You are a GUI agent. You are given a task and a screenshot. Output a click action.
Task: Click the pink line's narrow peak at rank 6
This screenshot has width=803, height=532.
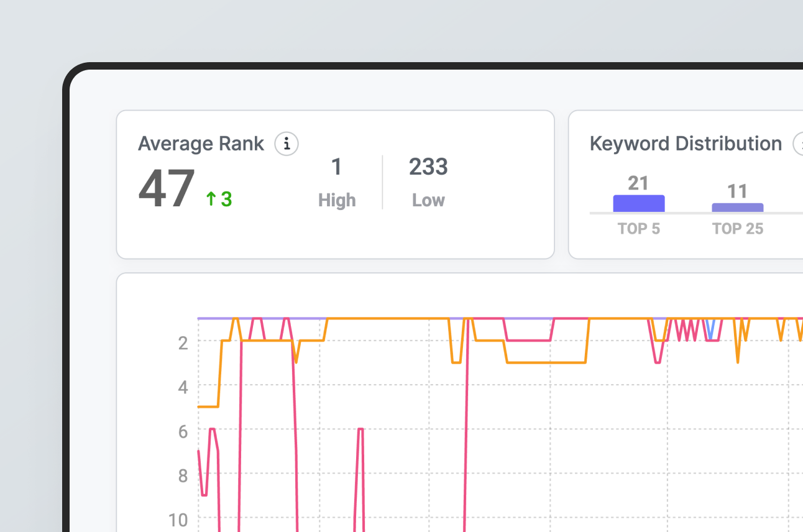point(360,429)
